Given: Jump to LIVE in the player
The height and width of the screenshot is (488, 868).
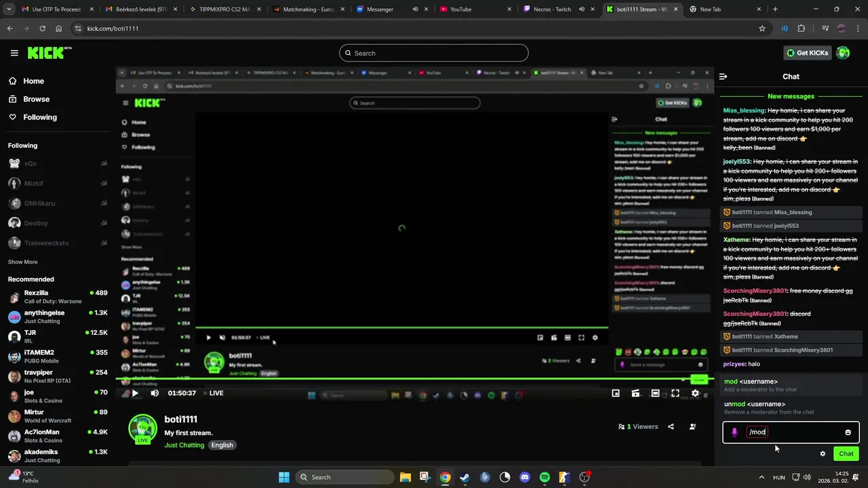Looking at the screenshot, I should (x=214, y=393).
